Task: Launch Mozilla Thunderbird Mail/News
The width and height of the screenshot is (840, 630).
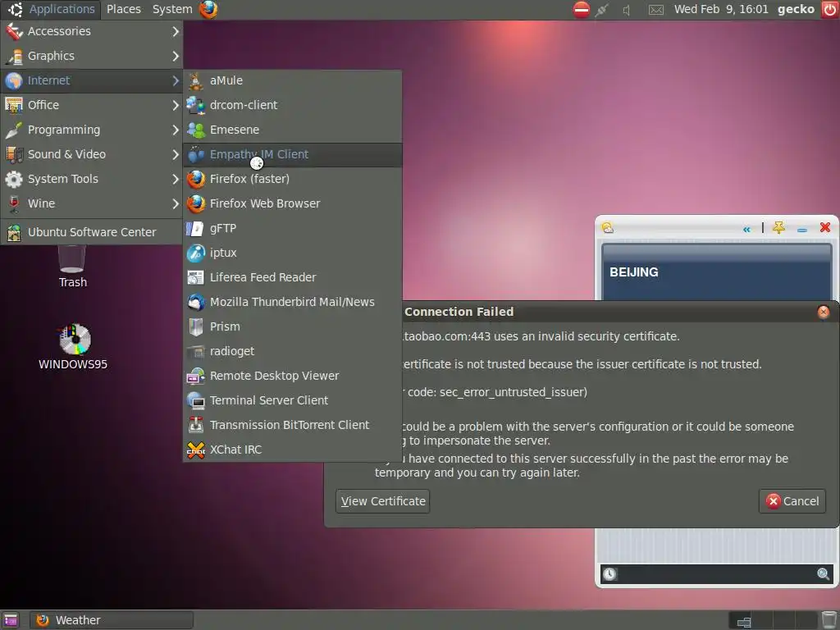Action: [x=293, y=302]
